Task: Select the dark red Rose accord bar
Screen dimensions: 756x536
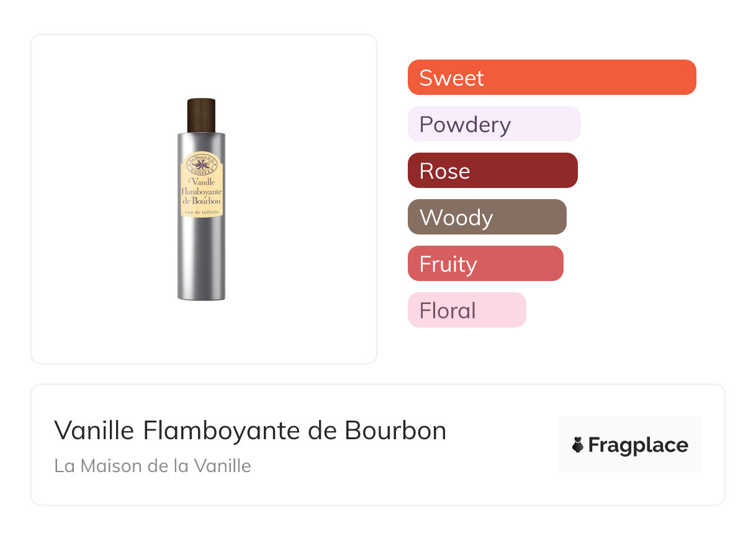Action: pos(492,171)
